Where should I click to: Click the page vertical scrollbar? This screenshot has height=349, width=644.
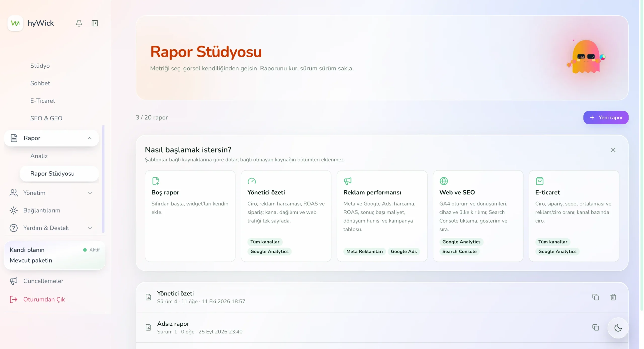[641, 155]
